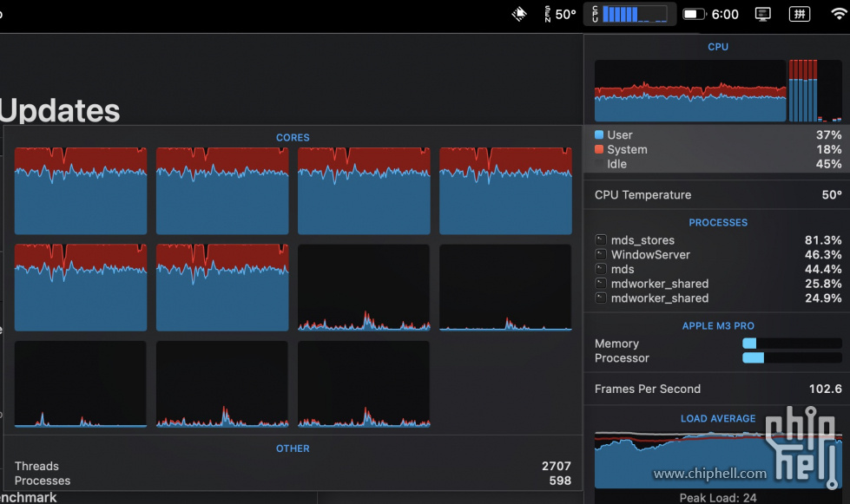Click the blue User legend swatch
The image size is (850, 504).
coord(599,134)
